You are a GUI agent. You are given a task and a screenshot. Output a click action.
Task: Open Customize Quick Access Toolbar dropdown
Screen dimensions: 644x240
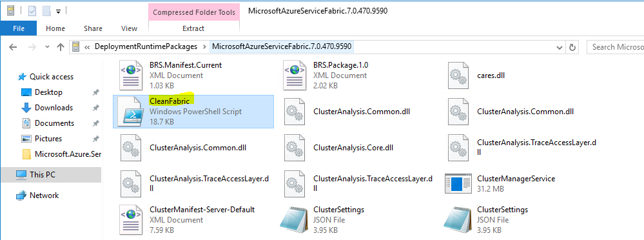[x=58, y=12]
